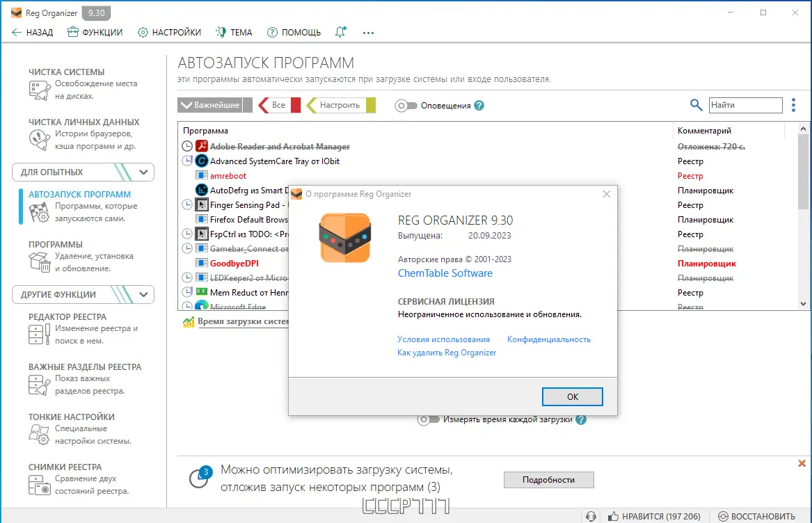The image size is (812, 523).
Task: Select Все filter tab
Action: click(x=279, y=105)
